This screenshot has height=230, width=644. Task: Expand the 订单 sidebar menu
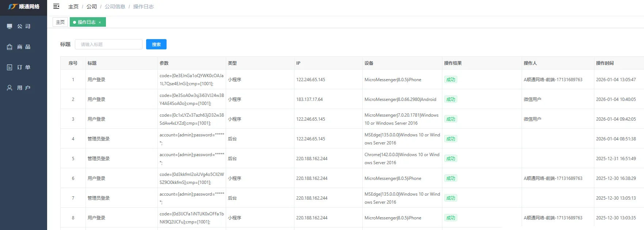[x=24, y=67]
